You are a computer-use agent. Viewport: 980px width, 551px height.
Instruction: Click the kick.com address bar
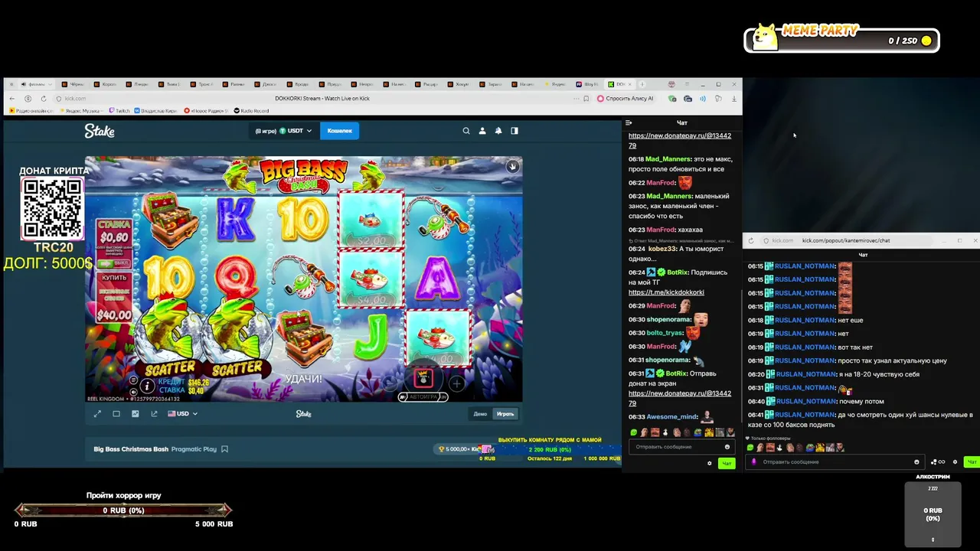pos(75,99)
